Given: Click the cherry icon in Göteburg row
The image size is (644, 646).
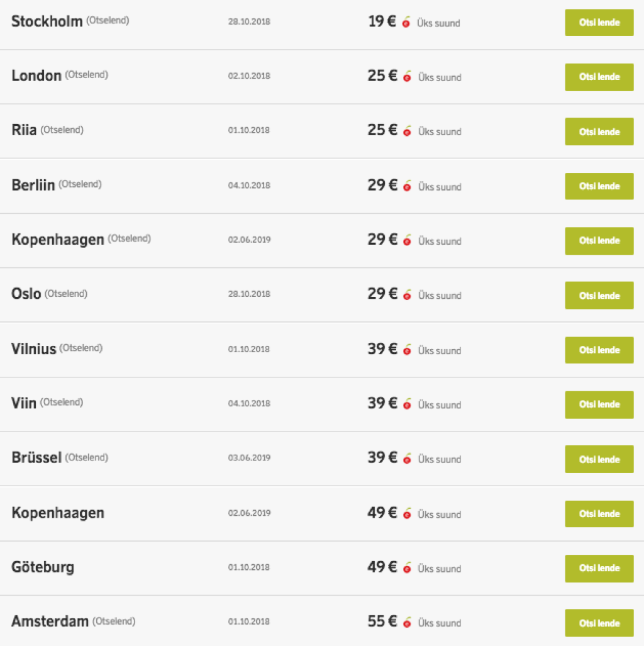Looking at the screenshot, I should click(x=407, y=568).
